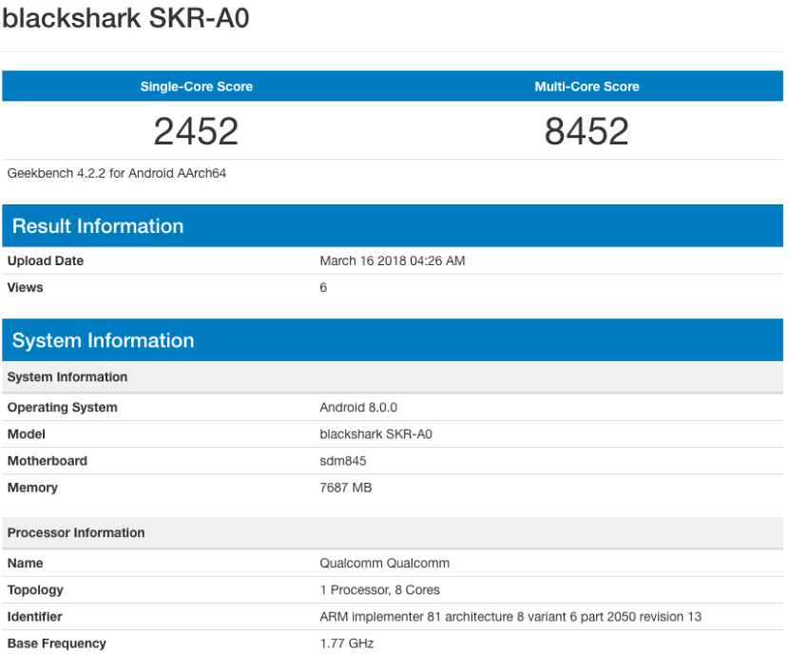789x672 pixels.
Task: Click the base frequency value 1.77 GHz
Action: [347, 643]
